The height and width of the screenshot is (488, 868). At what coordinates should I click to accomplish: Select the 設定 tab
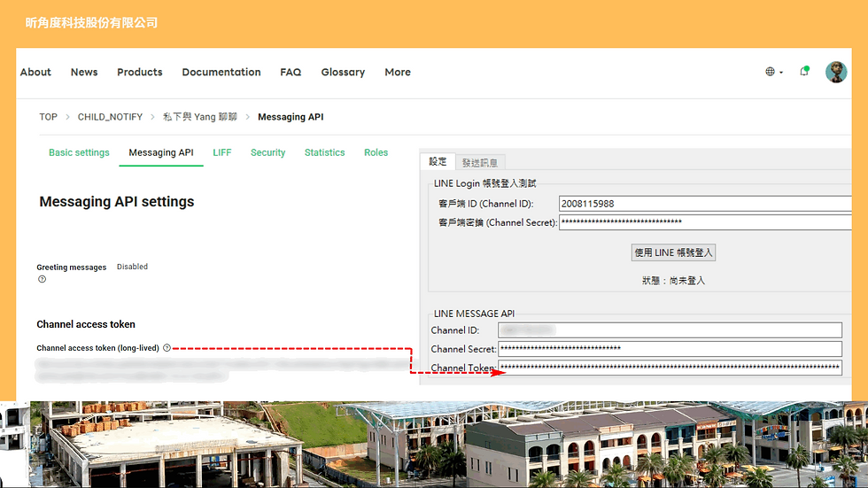pos(438,161)
